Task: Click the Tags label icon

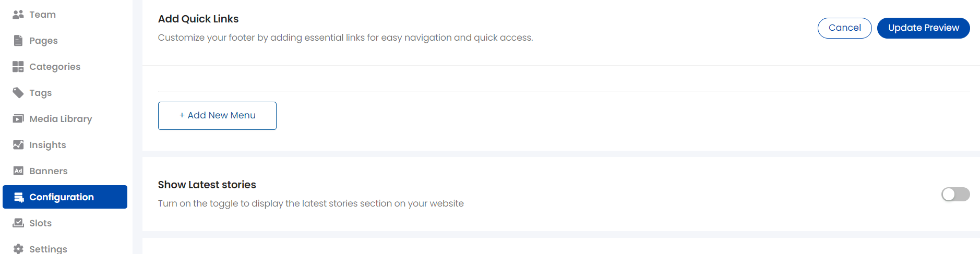Action: pos(18,93)
